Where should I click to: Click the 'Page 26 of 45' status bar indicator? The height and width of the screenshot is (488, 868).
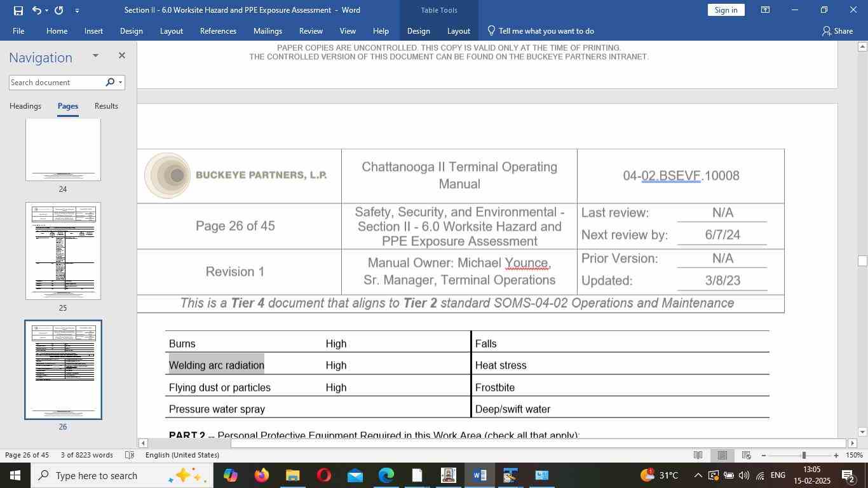(27, 455)
